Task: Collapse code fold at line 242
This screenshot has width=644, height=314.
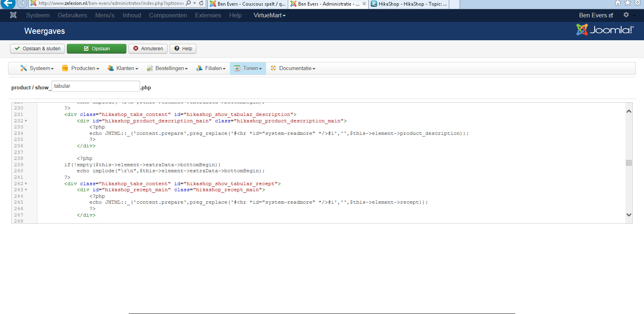Action: [x=26, y=184]
